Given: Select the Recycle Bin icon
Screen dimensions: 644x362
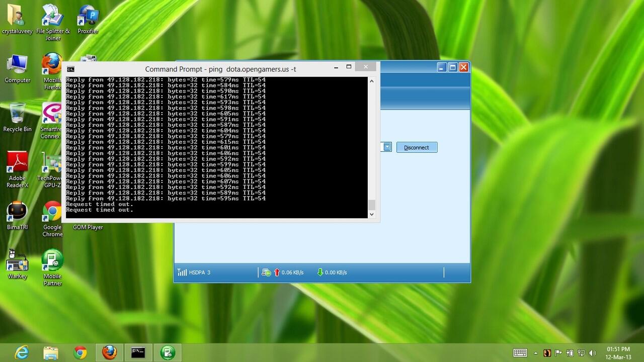Looking at the screenshot, I should [17, 117].
